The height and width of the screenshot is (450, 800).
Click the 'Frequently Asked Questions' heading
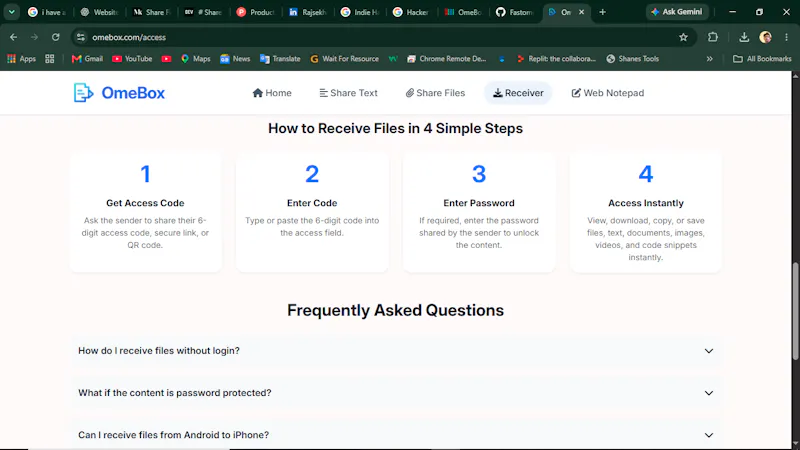click(x=395, y=310)
